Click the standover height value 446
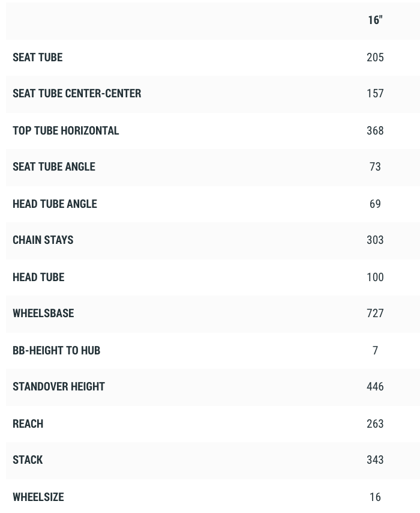 375,387
